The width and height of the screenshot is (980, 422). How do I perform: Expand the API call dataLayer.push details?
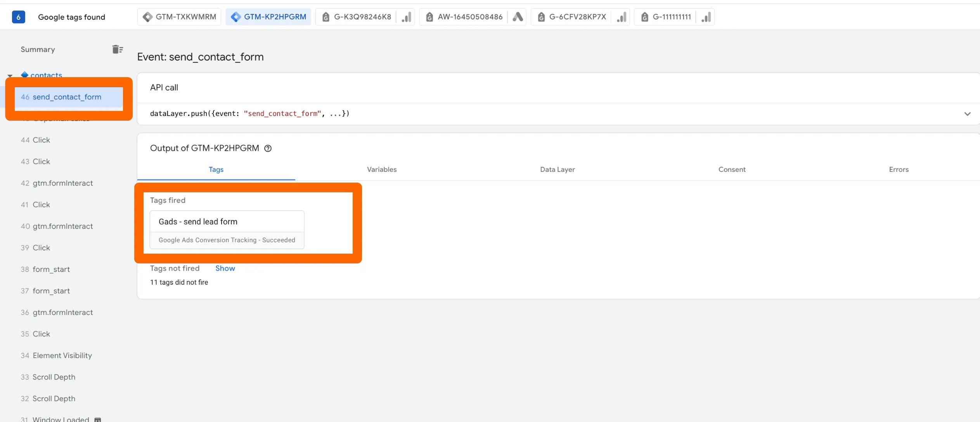click(x=967, y=114)
